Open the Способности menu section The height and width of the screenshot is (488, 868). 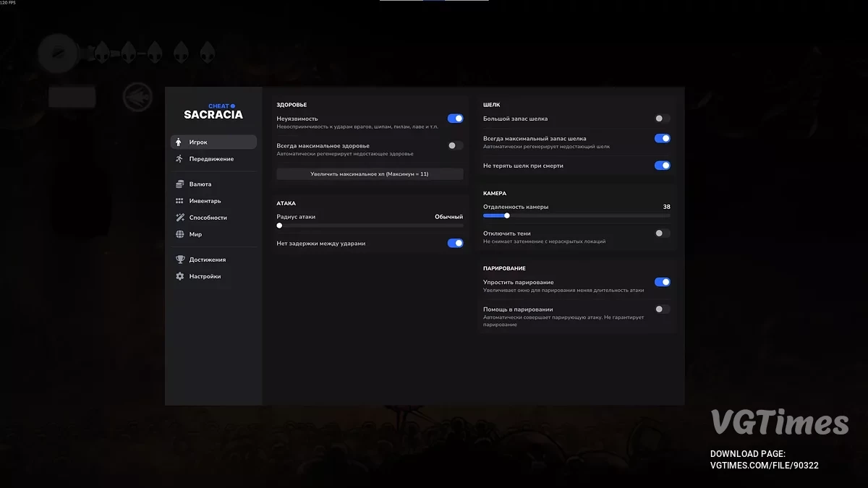[213, 218]
